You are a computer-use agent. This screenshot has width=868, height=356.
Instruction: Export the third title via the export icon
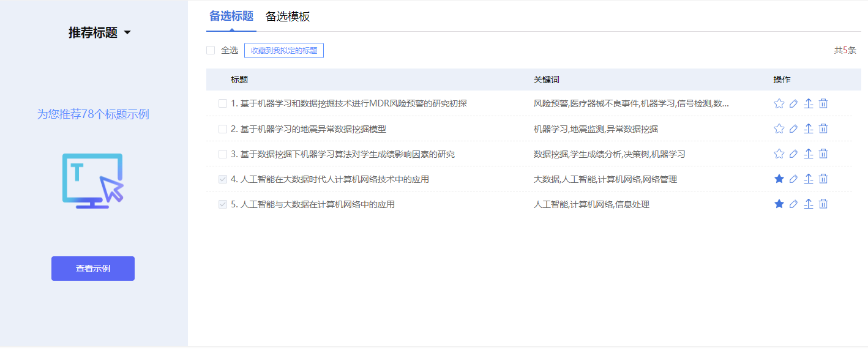point(808,154)
